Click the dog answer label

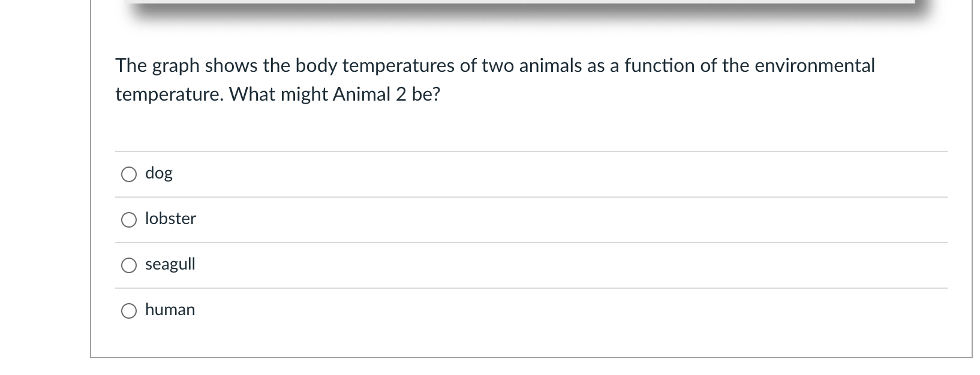158,173
